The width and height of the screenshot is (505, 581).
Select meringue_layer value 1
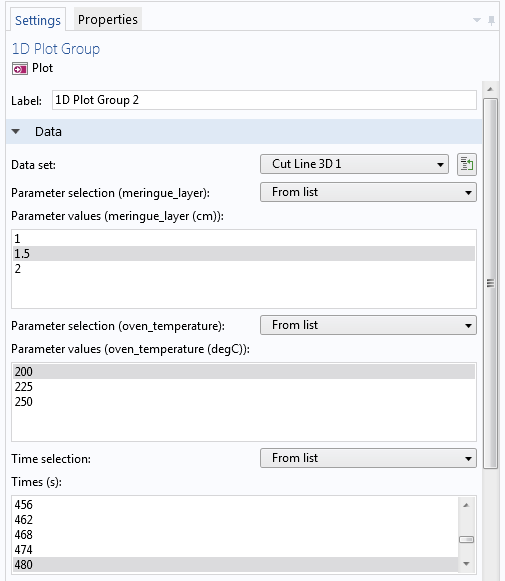244,239
